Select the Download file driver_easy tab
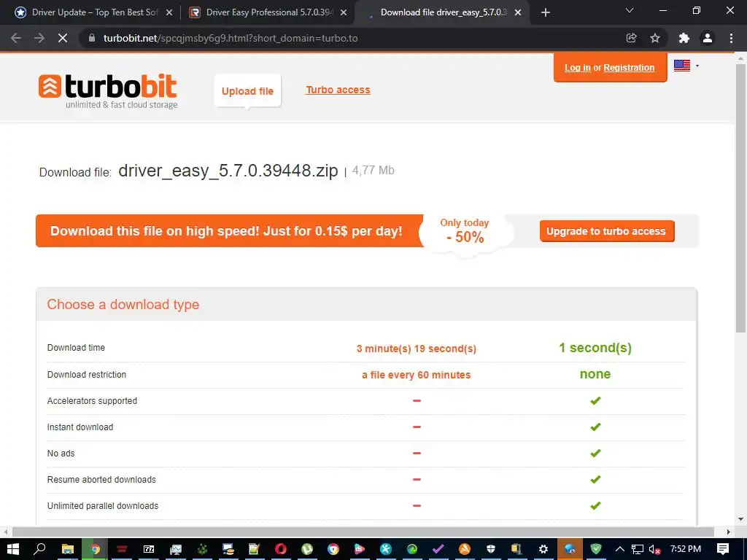 tap(443, 12)
